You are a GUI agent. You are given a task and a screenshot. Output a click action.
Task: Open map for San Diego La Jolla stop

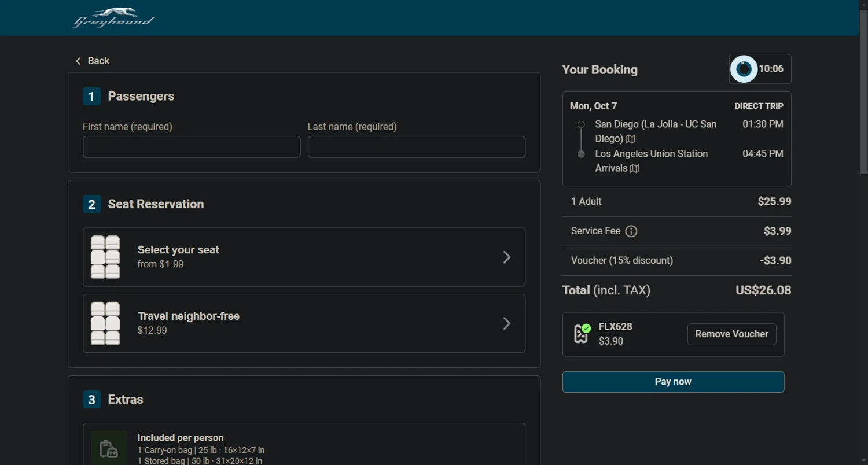tap(631, 139)
